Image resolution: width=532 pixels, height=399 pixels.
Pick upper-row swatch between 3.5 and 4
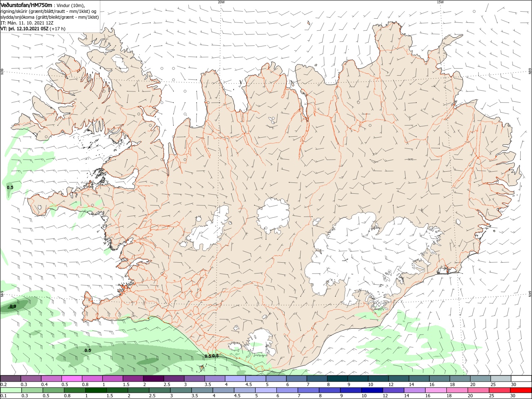[214, 379]
